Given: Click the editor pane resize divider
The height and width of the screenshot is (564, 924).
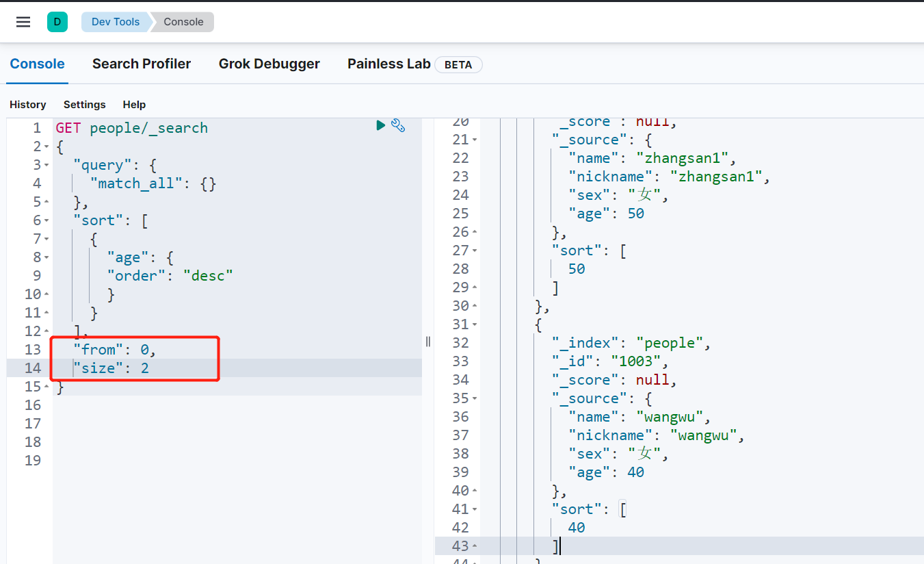Looking at the screenshot, I should [x=428, y=342].
